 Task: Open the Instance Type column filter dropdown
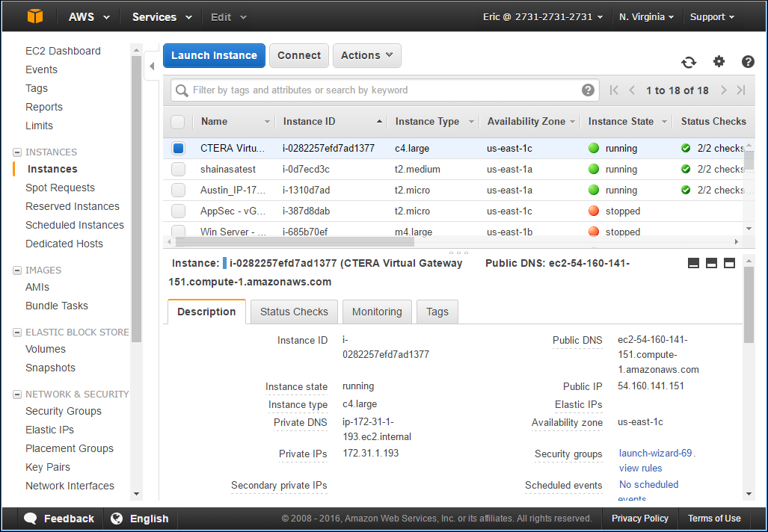point(471,121)
